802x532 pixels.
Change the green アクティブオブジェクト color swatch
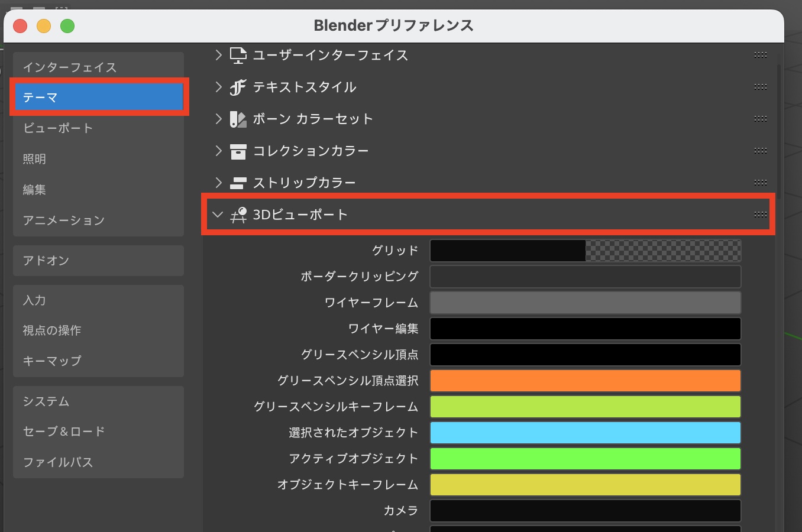[585, 459]
